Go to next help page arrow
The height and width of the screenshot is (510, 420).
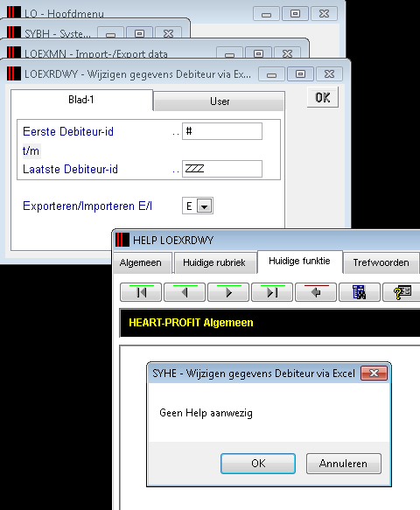[228, 292]
